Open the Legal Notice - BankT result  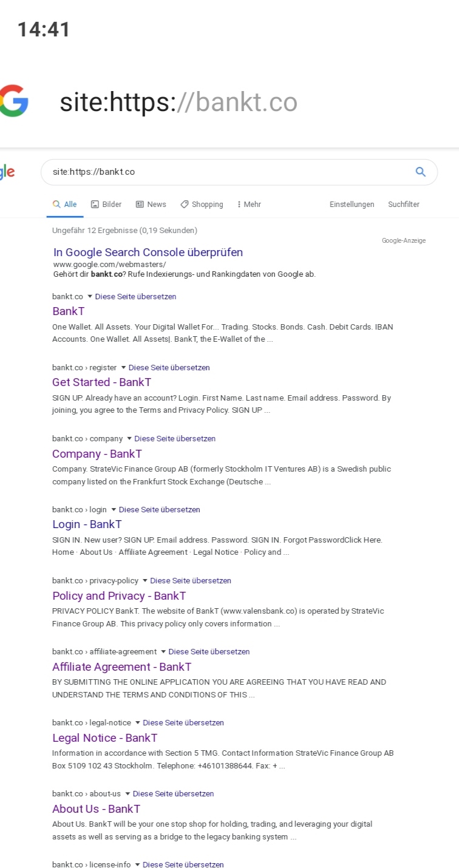click(104, 738)
